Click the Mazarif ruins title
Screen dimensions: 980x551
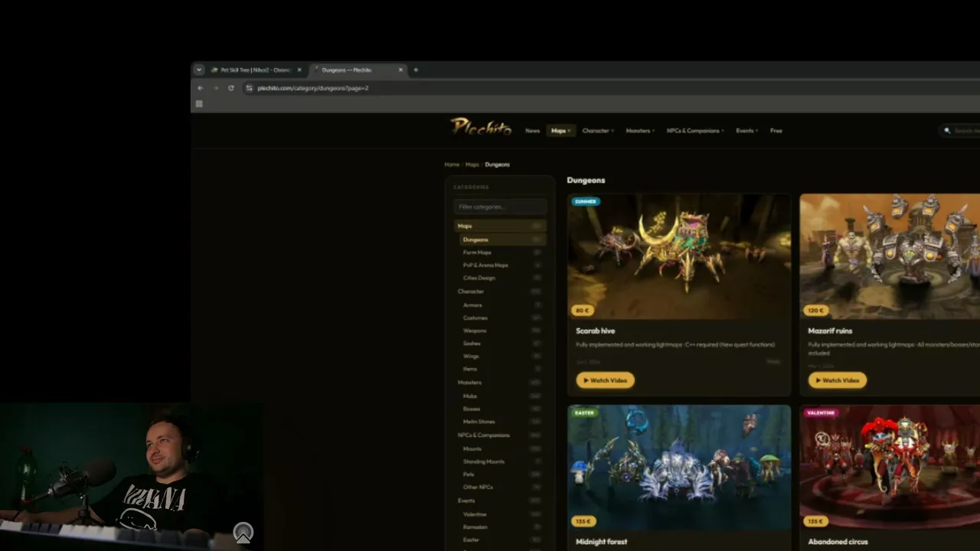830,331
